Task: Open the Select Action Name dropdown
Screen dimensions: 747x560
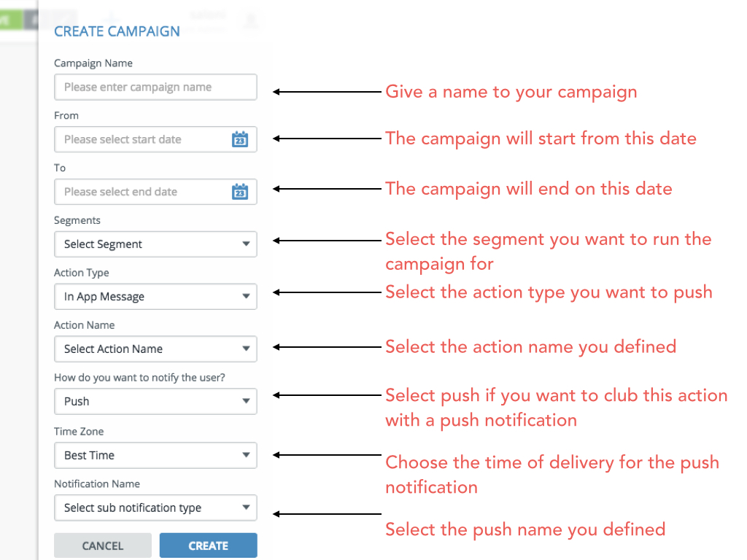Action: coord(155,349)
